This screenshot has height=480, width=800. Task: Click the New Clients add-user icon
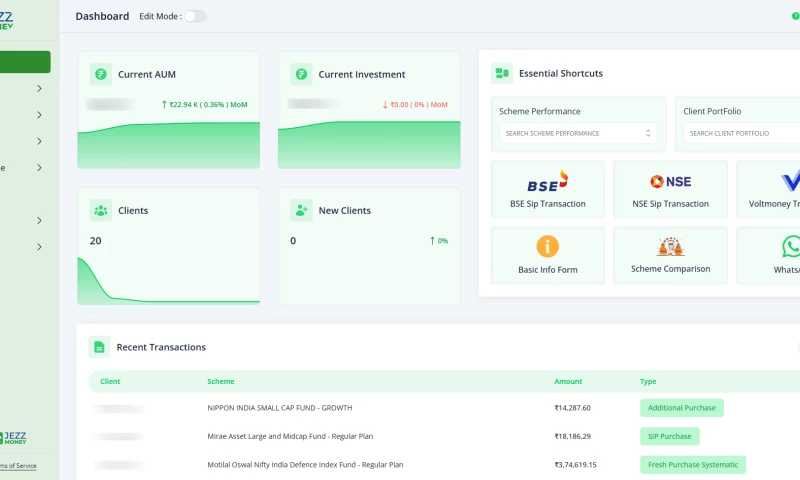(x=300, y=210)
